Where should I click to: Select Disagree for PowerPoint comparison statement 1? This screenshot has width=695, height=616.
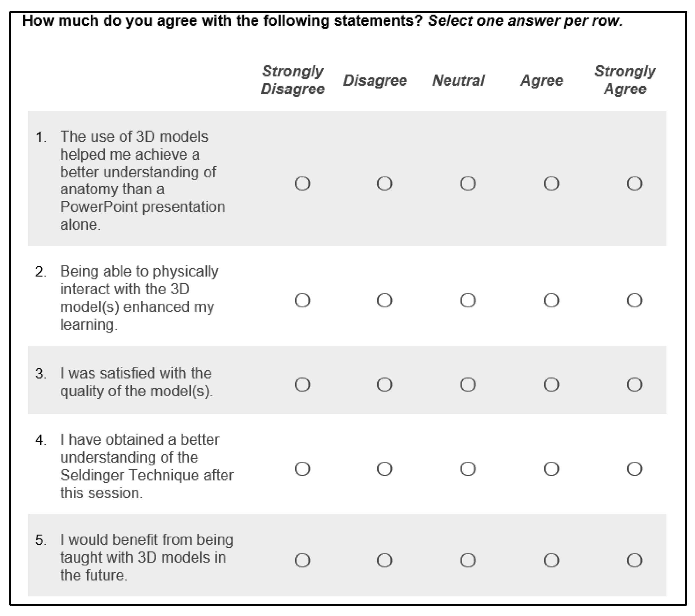[x=384, y=183]
